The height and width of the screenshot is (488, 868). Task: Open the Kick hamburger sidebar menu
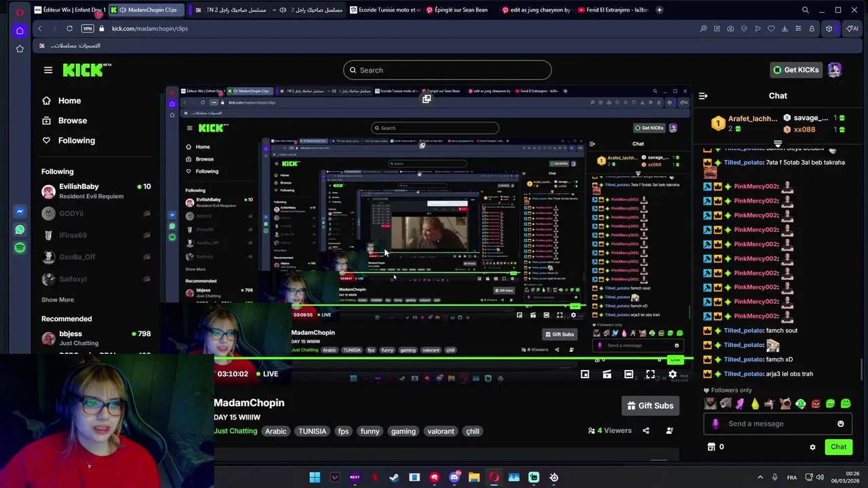[48, 70]
